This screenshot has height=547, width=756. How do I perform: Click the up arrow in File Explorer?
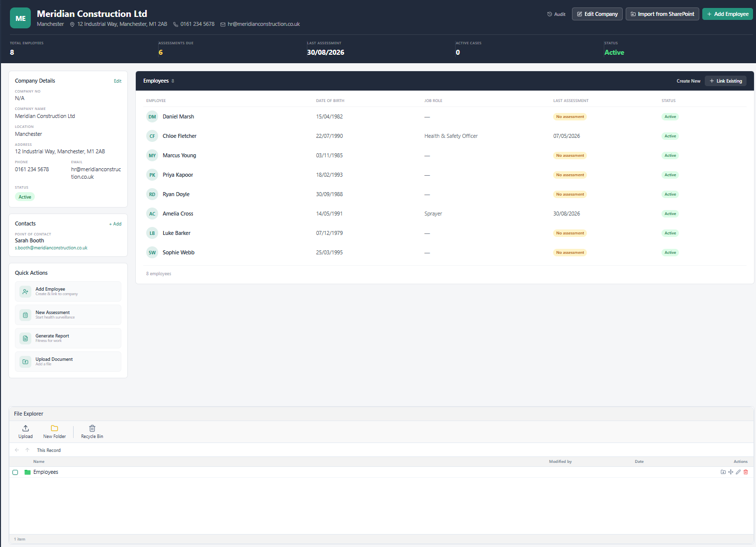(x=27, y=450)
